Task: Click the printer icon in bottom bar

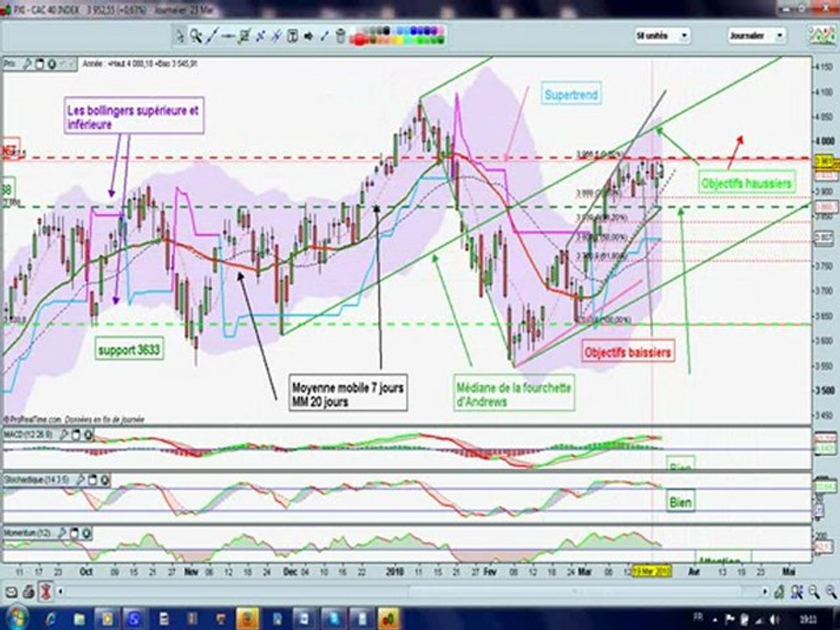Action: pyautogui.click(x=29, y=592)
